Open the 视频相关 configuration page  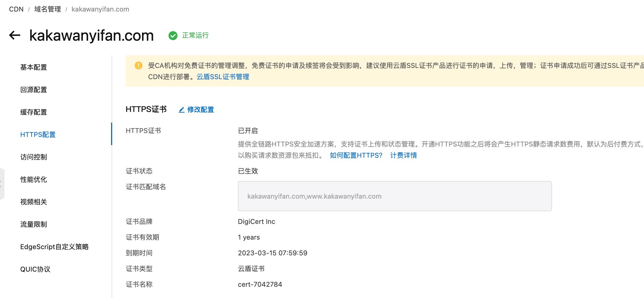click(33, 202)
